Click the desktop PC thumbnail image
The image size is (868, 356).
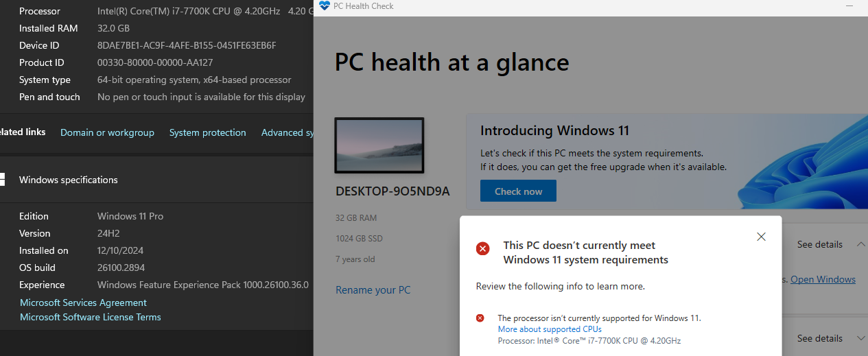(x=379, y=145)
